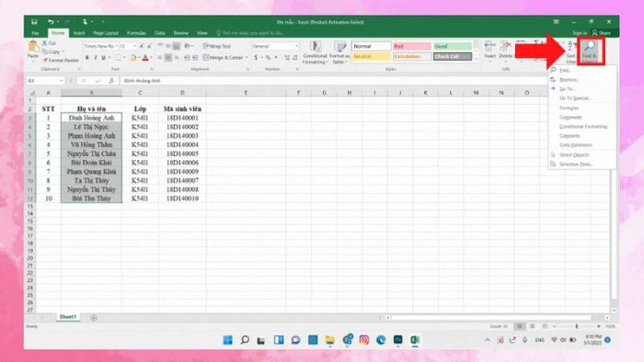Click the Windows Start button in the taskbar
The image size is (644, 362).
click(227, 340)
